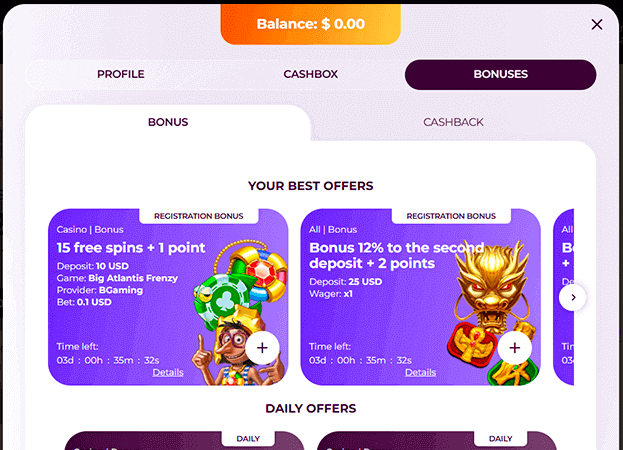Screen dimensions: 623x450
Task: Select the partially visible third offer card
Action: pyautogui.click(x=563, y=297)
